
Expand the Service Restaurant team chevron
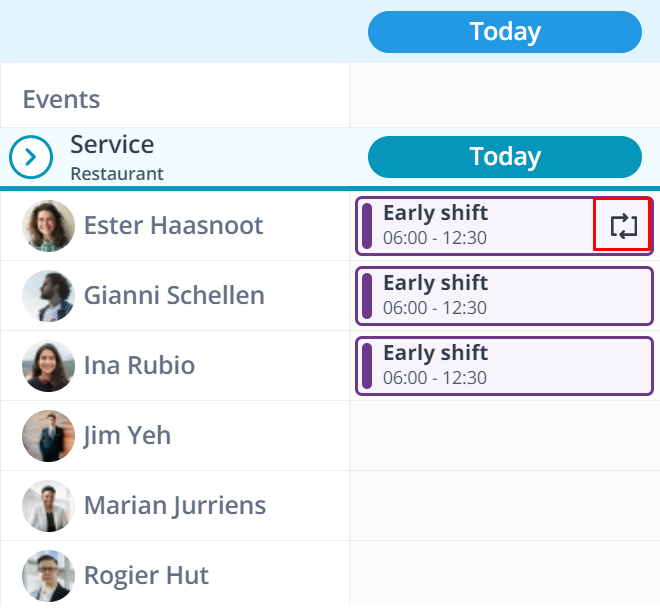coord(31,157)
